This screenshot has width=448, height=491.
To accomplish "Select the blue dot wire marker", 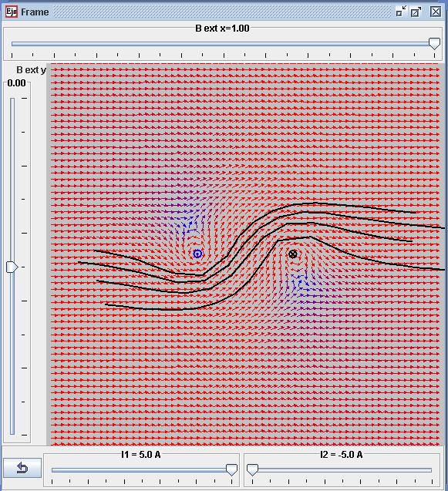I will click(x=197, y=254).
